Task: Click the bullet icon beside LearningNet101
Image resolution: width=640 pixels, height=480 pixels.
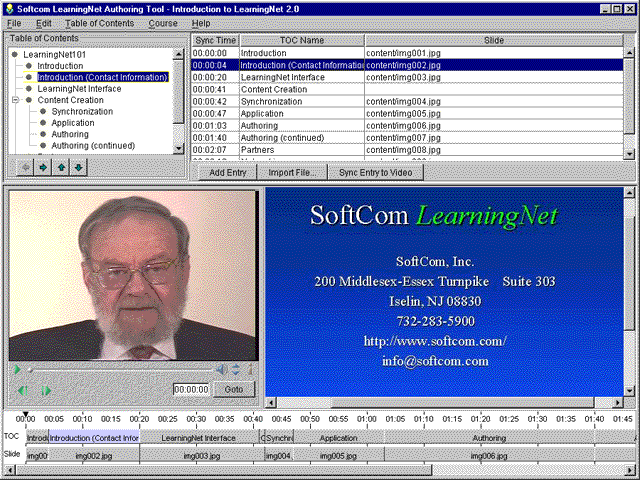Action: tap(15, 54)
